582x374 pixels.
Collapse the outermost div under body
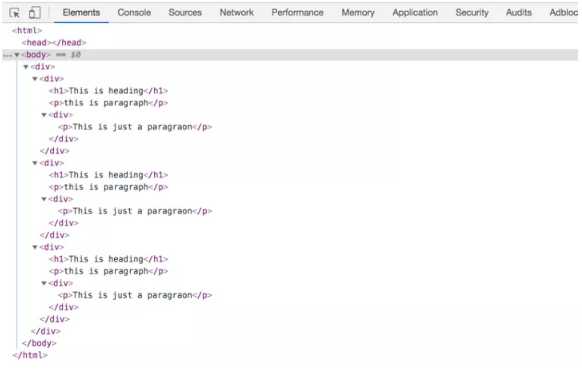pyautogui.click(x=26, y=67)
